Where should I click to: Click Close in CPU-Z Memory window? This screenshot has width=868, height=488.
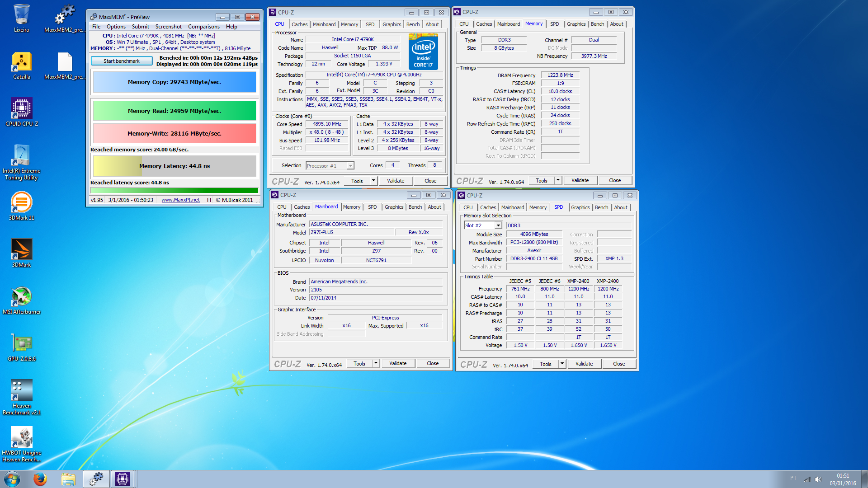(x=615, y=180)
